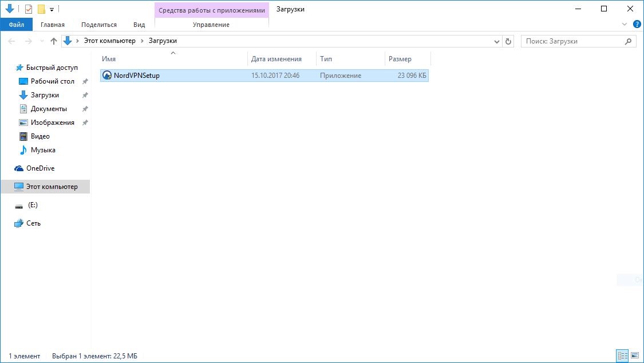Click the 1 элемент status bar text
The height and width of the screenshot is (363, 644).
coord(24,356)
